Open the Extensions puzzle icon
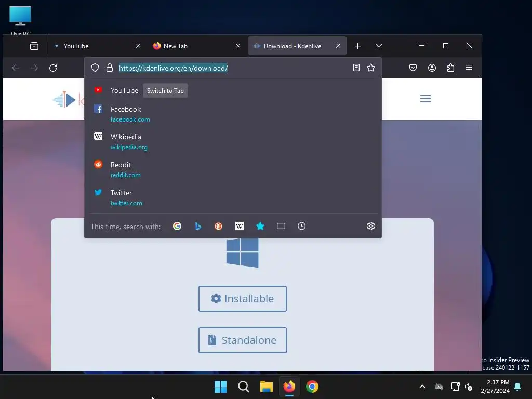Screen dimensions: 532x399 [450, 68]
